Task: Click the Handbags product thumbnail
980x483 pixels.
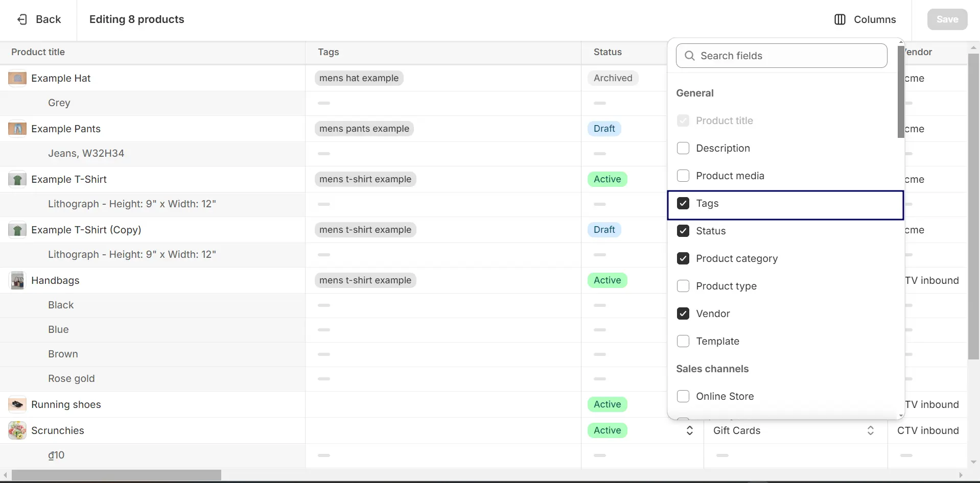Action: pos(17,280)
